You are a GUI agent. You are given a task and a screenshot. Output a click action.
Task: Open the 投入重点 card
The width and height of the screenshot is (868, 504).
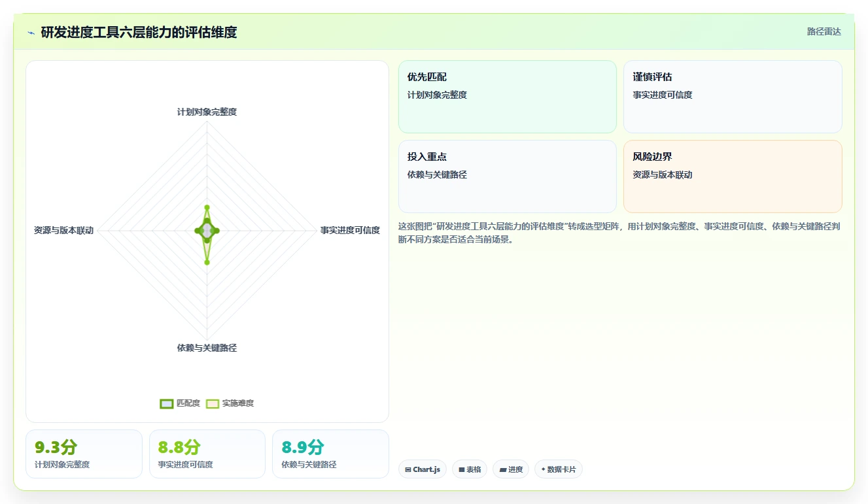(x=508, y=176)
